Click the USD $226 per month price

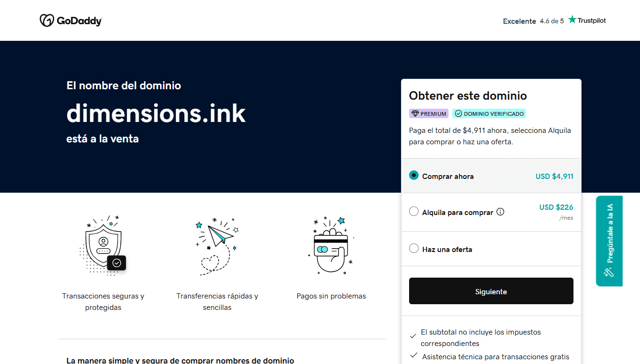556,207
